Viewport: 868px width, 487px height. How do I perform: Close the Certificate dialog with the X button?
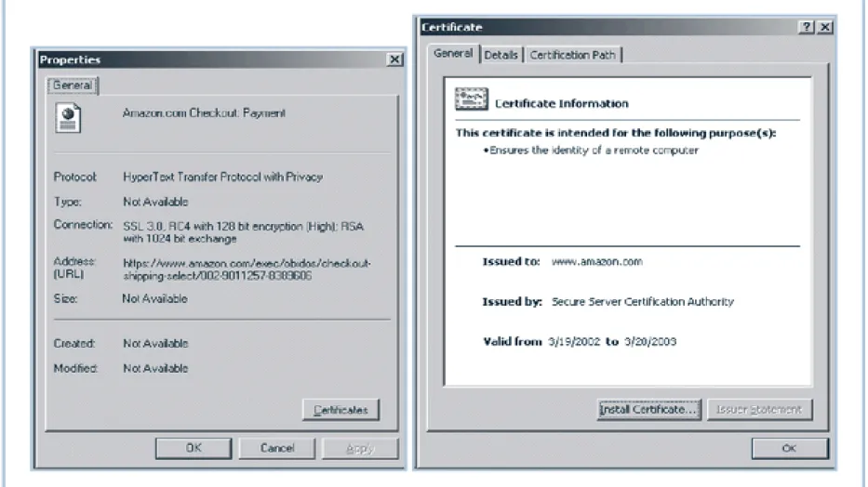point(825,27)
